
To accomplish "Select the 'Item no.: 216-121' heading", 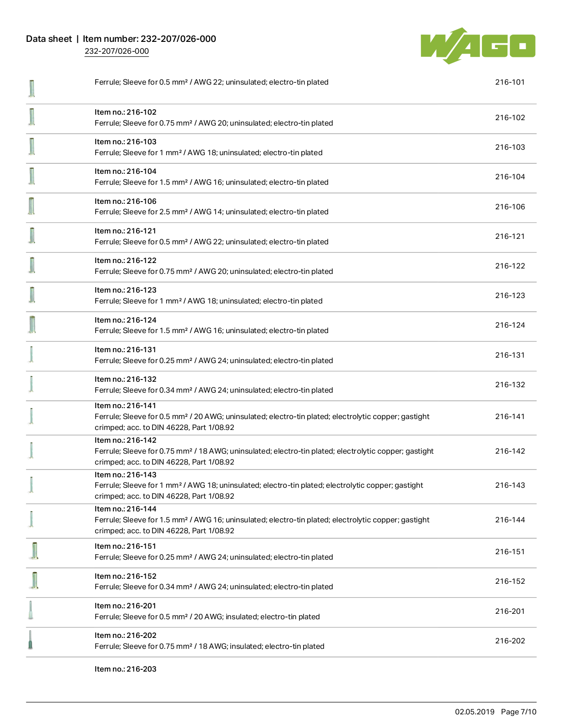I will [x=125, y=231].
